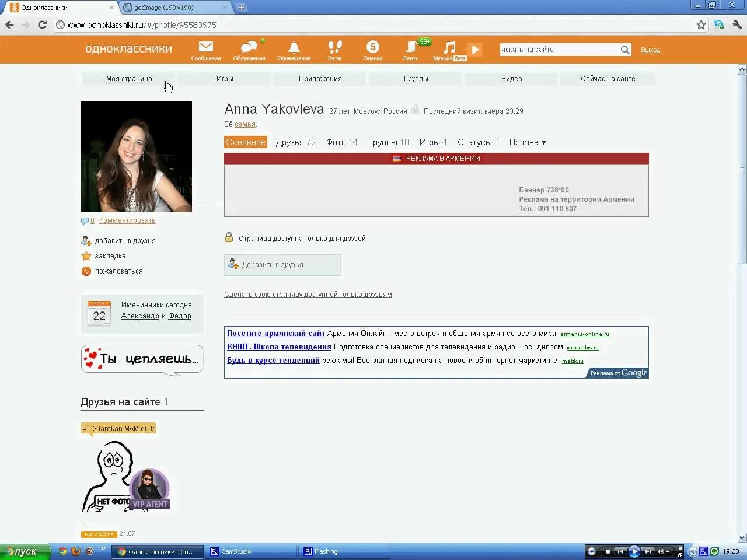
Task: Click the ВНШТ. Школа телевидения ad link
Action: tap(279, 347)
